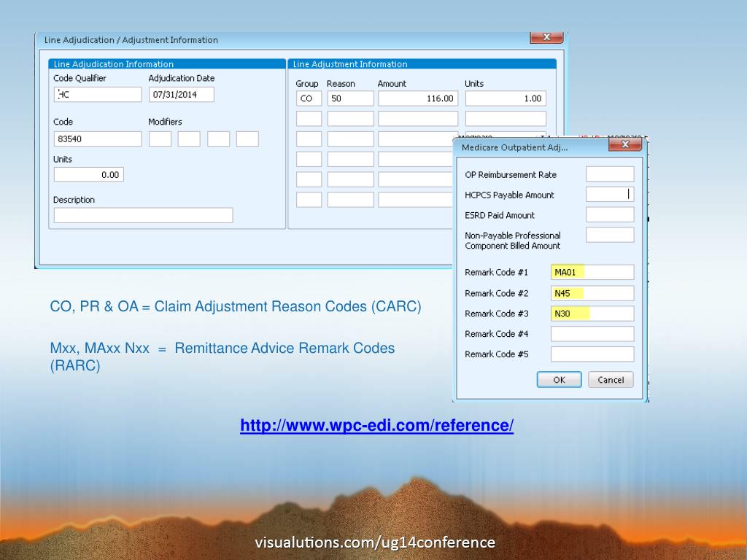Click the Code field containing 83540

pyautogui.click(x=98, y=139)
